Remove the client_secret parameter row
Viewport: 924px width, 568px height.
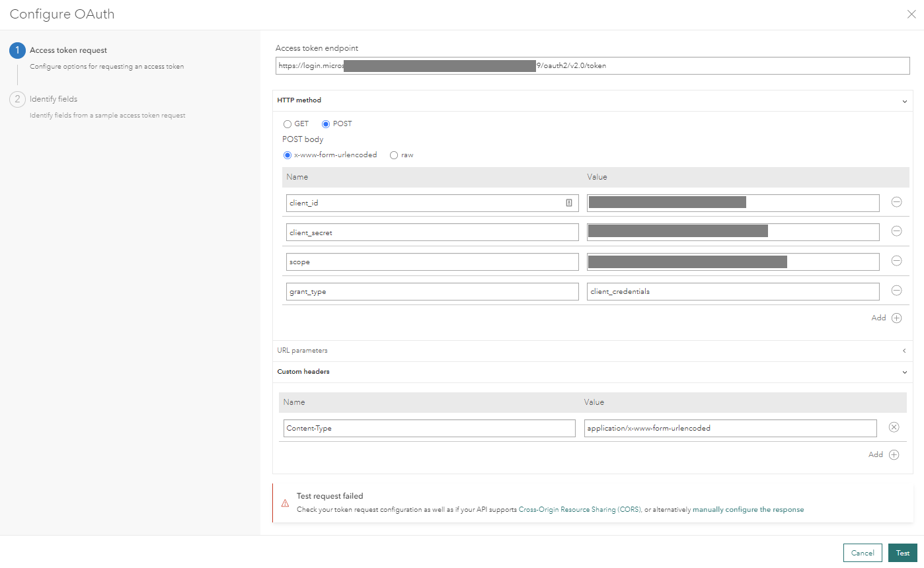click(x=896, y=231)
